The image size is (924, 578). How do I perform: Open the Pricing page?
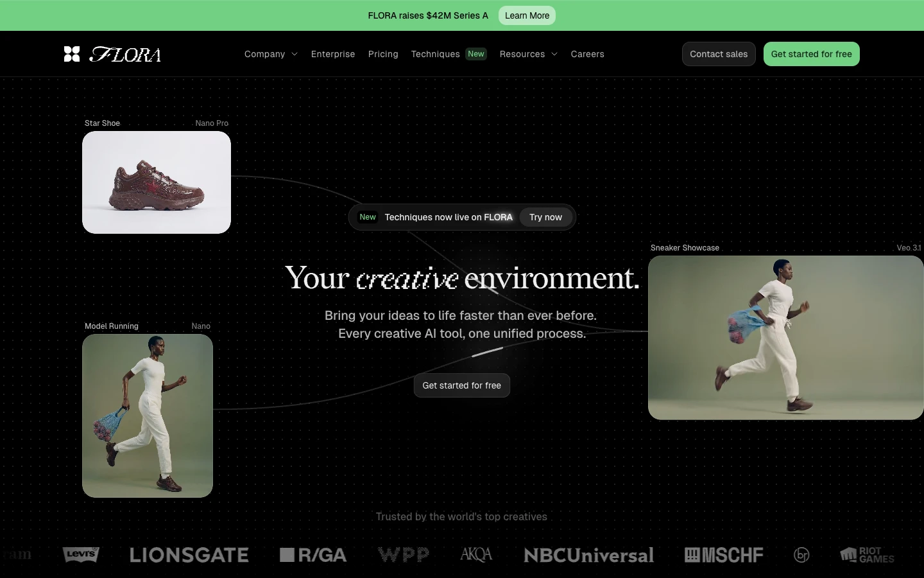(x=383, y=54)
